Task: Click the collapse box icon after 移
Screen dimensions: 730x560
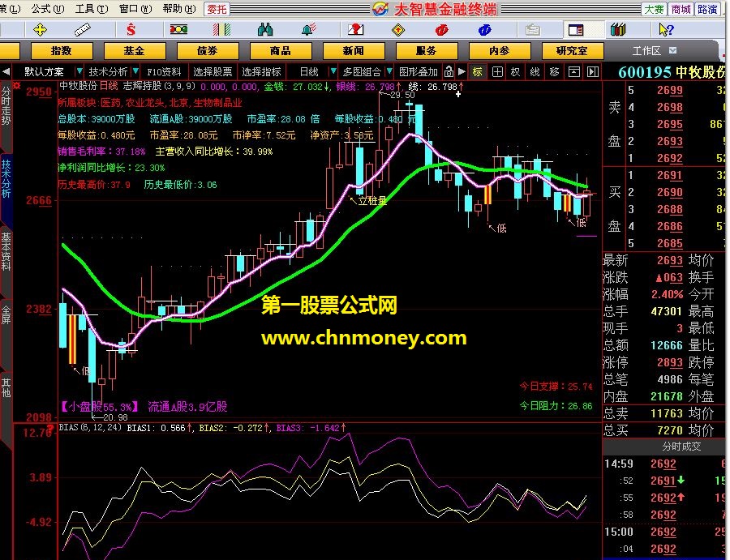Action: (x=574, y=71)
